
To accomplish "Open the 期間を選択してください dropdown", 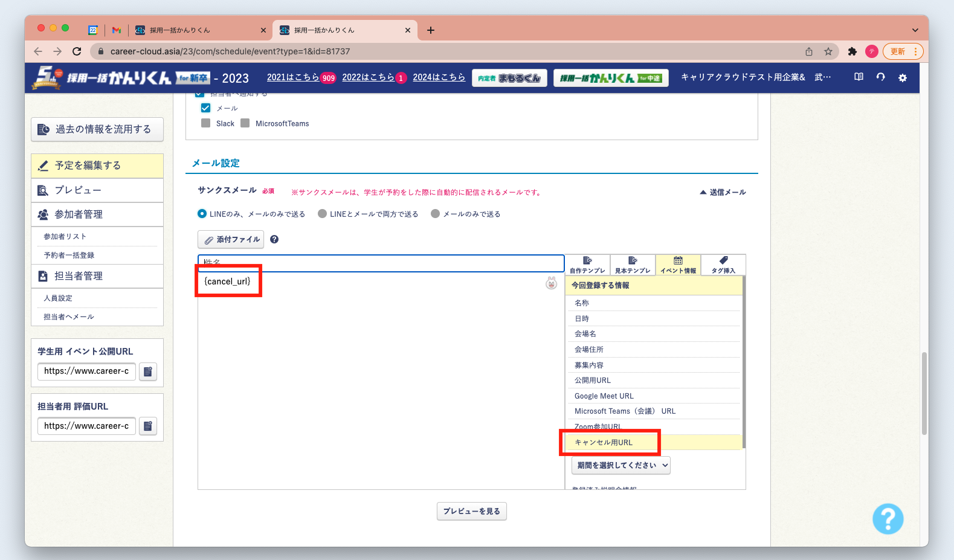I will pyautogui.click(x=620, y=465).
